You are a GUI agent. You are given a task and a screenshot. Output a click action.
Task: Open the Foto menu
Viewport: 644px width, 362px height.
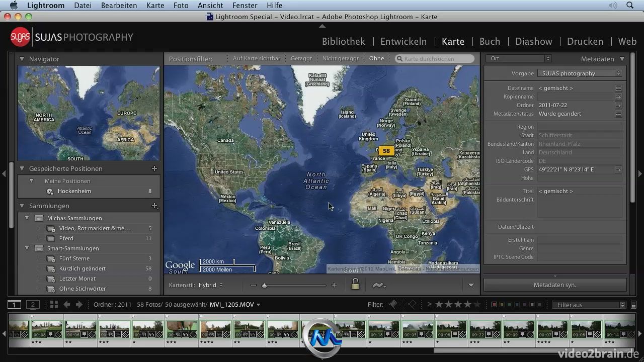click(181, 6)
